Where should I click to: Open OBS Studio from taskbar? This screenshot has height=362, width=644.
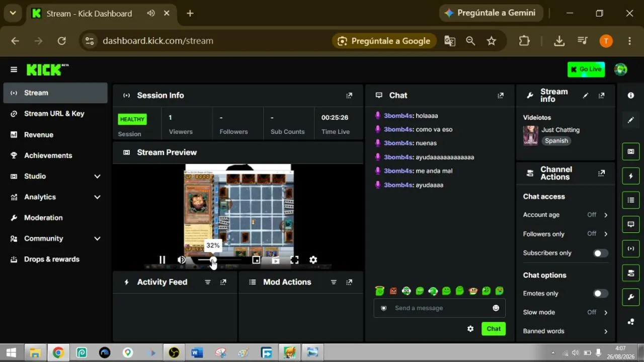point(174,352)
